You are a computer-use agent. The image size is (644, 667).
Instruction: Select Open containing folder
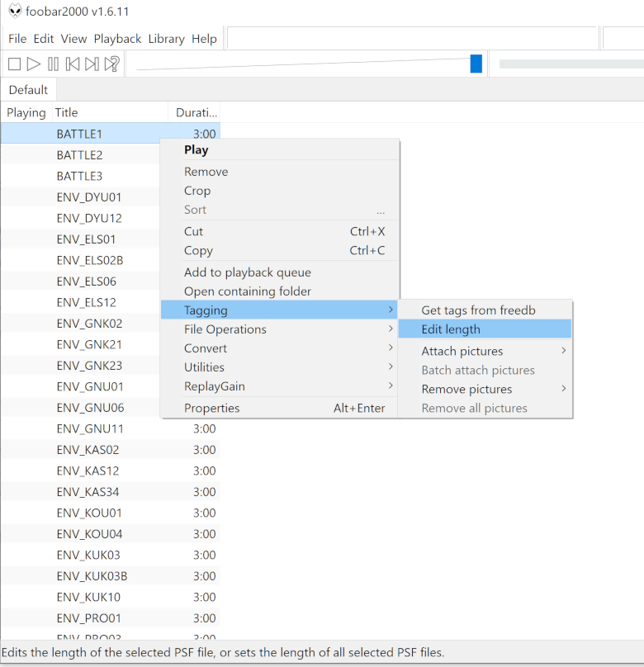point(280,291)
